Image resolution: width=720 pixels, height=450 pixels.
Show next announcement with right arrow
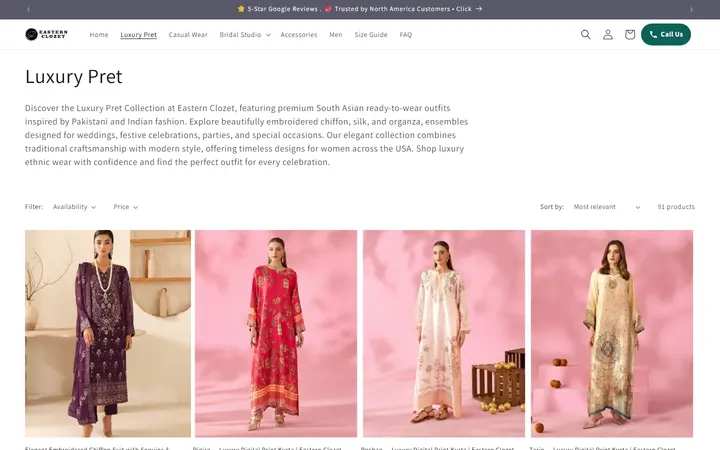coord(691,9)
